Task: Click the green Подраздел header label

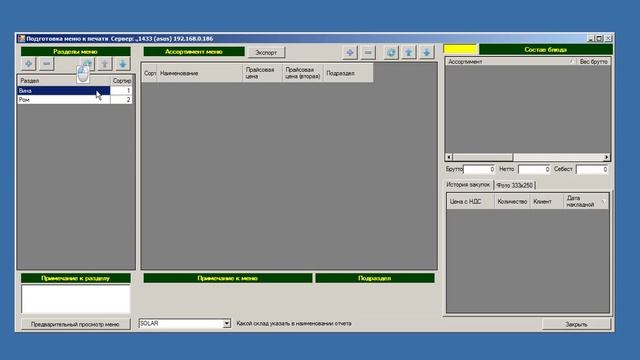Action: click(375, 278)
